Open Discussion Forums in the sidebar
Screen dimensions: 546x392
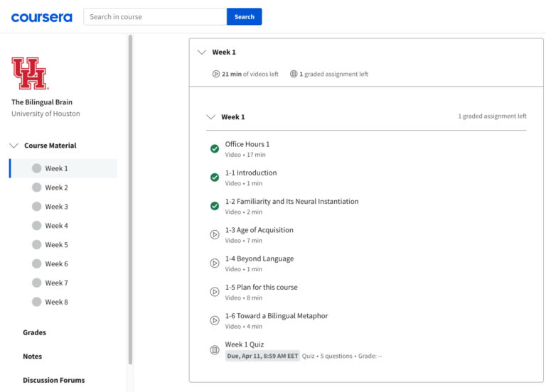point(53,380)
